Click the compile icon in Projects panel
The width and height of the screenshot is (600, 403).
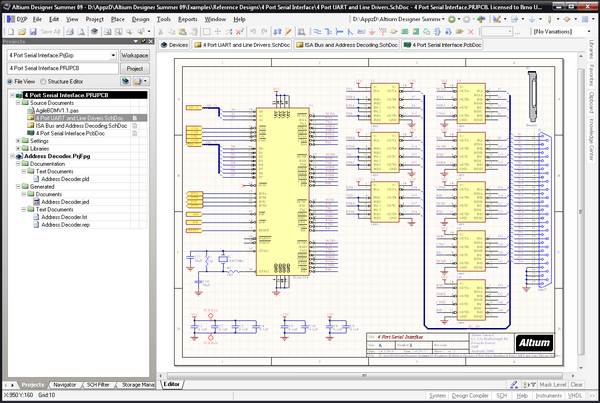tap(126, 81)
